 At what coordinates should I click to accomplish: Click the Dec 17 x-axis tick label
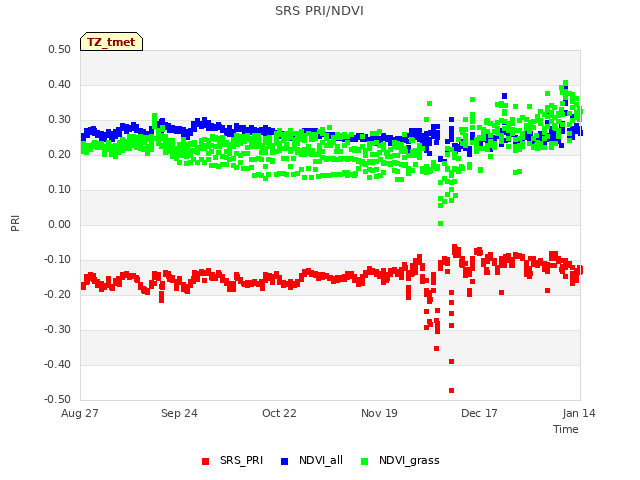point(479,413)
